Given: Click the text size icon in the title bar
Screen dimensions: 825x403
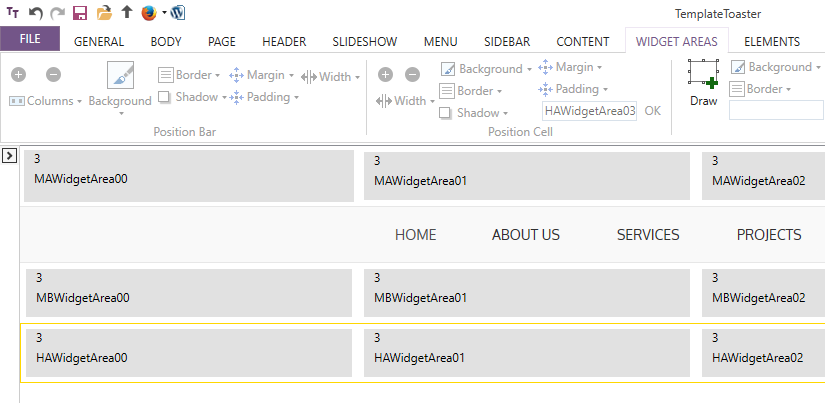Looking at the screenshot, I should pos(13,13).
